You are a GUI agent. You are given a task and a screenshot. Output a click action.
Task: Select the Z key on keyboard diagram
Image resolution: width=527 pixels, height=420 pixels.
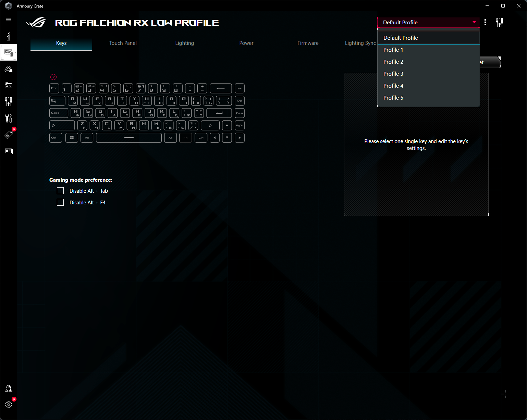tap(82, 125)
